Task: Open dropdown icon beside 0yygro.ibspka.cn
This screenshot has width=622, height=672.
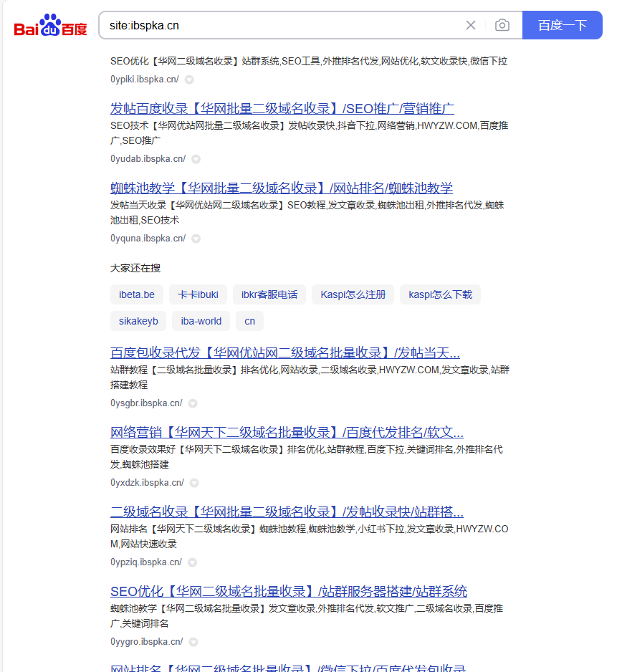Action: click(x=193, y=642)
